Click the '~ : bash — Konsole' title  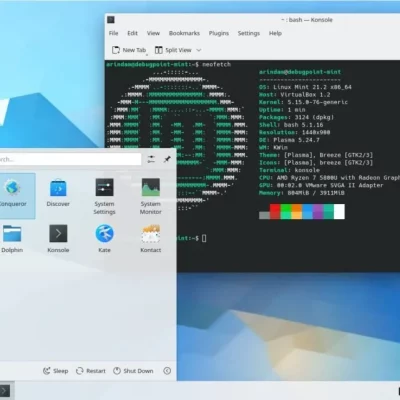307,20
